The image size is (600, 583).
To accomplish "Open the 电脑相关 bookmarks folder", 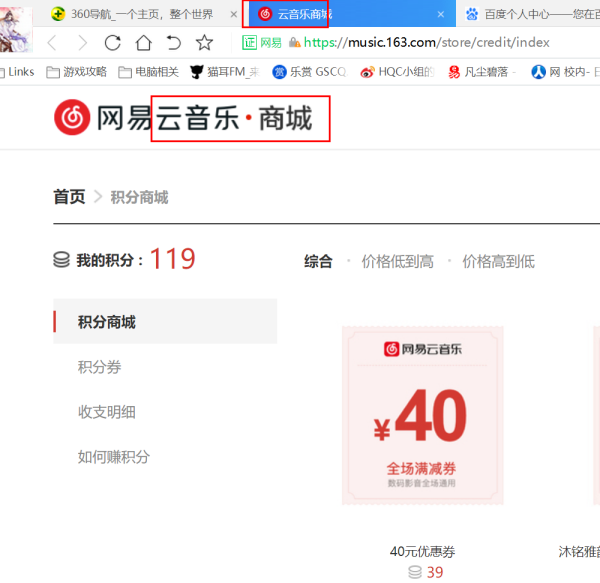I will [x=148, y=72].
